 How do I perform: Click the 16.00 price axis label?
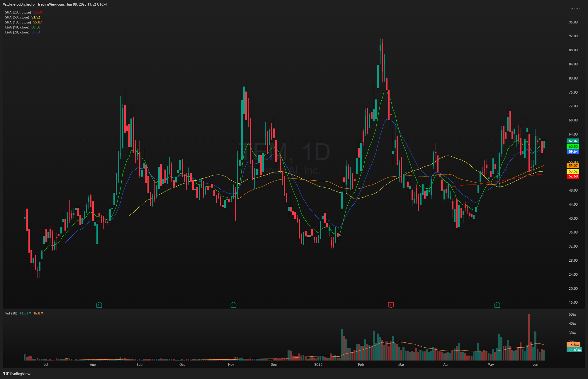[x=573, y=302]
